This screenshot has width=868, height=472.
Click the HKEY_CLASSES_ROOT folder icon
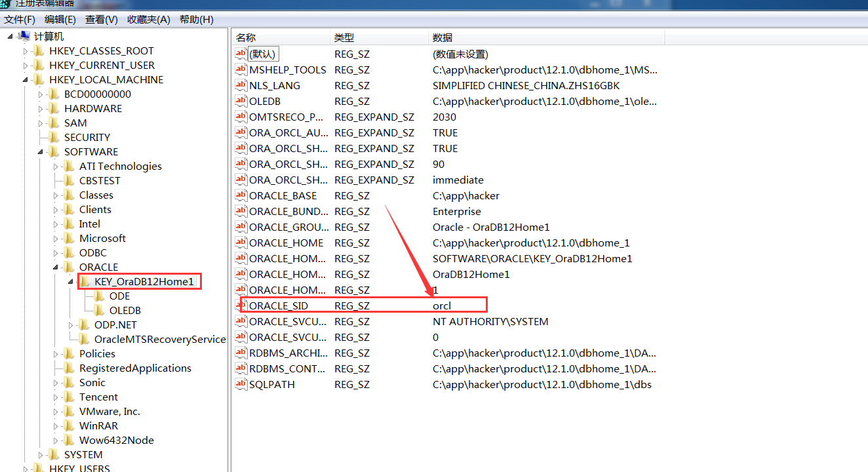click(39, 50)
